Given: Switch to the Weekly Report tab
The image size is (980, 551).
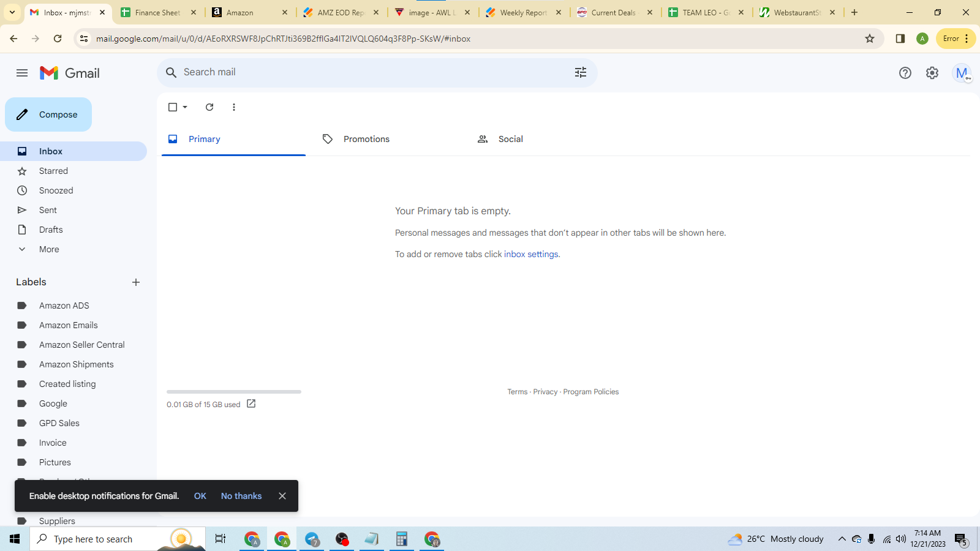Looking at the screenshot, I should tap(522, 12).
